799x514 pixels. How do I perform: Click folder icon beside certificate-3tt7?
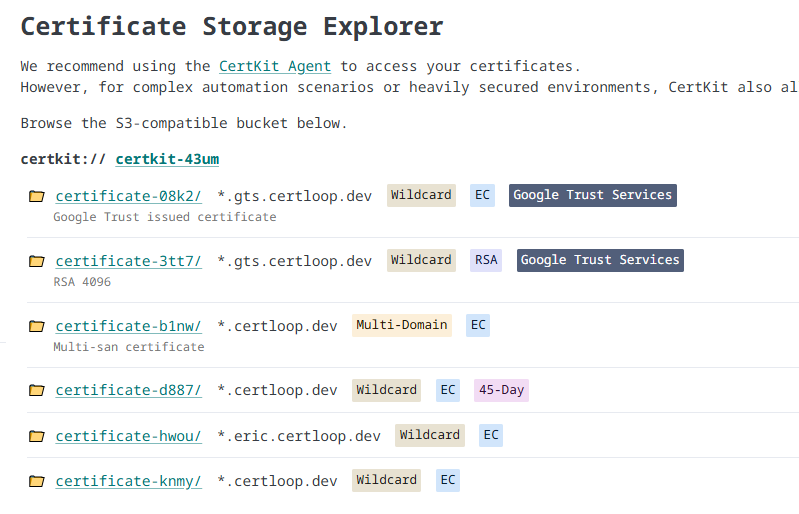36,261
